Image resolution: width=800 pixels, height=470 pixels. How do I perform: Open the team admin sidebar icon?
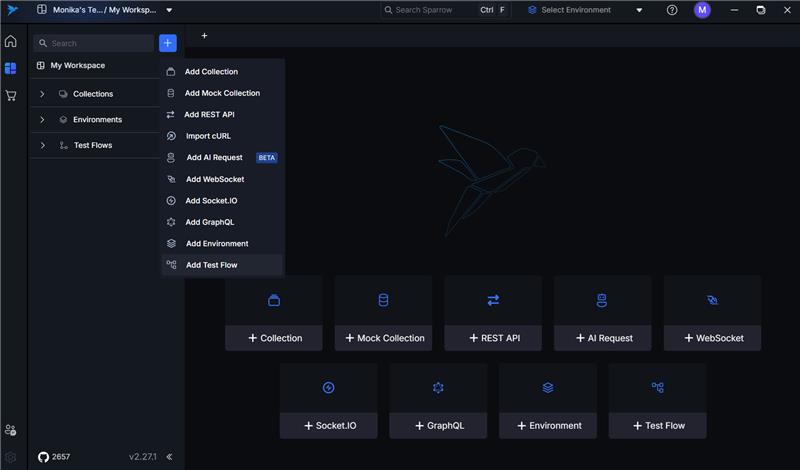tap(10, 430)
